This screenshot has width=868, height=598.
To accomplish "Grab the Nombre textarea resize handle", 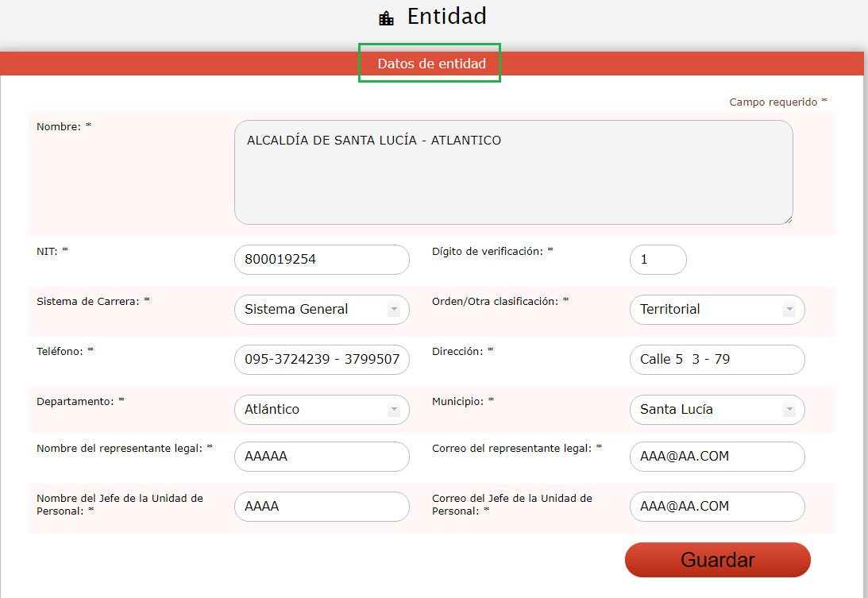I will click(x=789, y=220).
